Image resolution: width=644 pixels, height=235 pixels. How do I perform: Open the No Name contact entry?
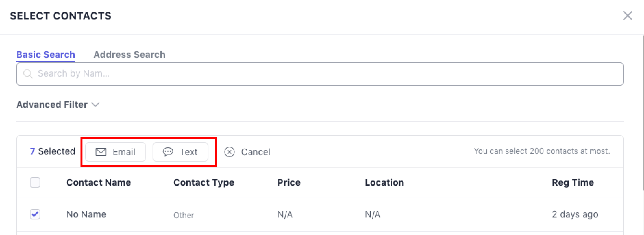pos(86,214)
